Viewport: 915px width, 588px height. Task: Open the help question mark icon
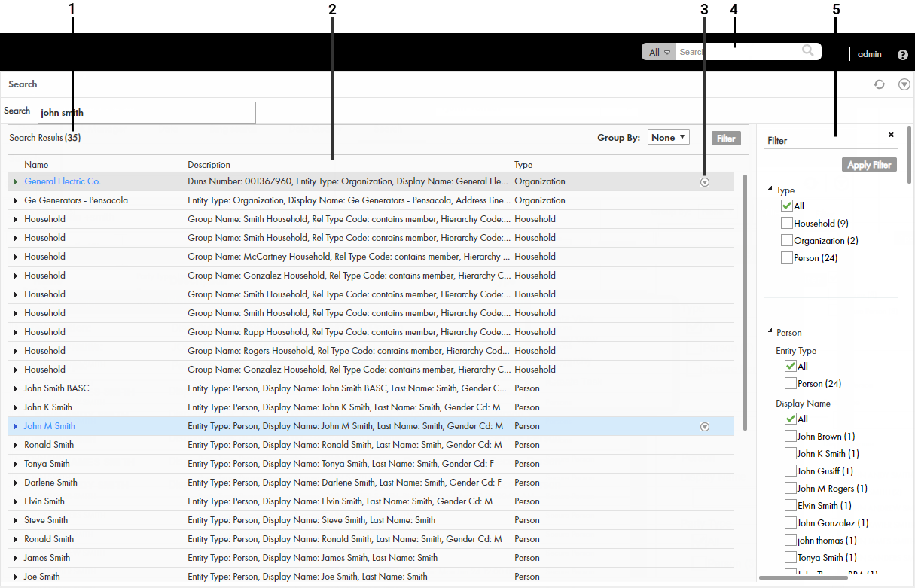(x=903, y=54)
